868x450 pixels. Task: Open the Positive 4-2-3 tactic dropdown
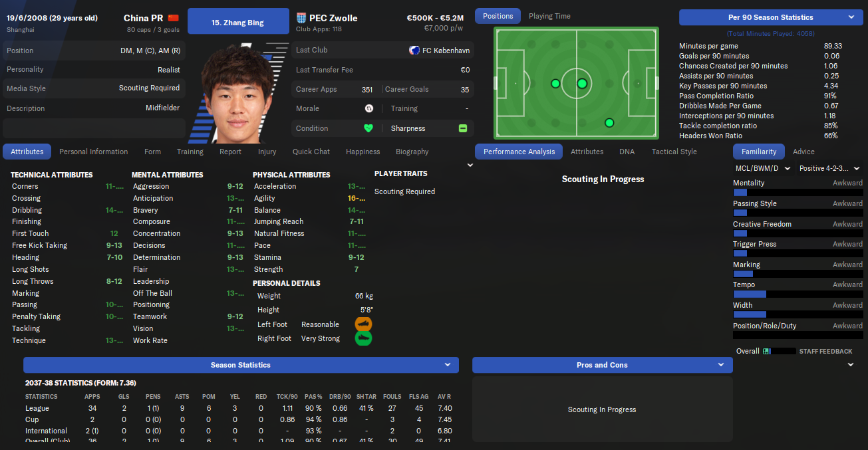829,169
